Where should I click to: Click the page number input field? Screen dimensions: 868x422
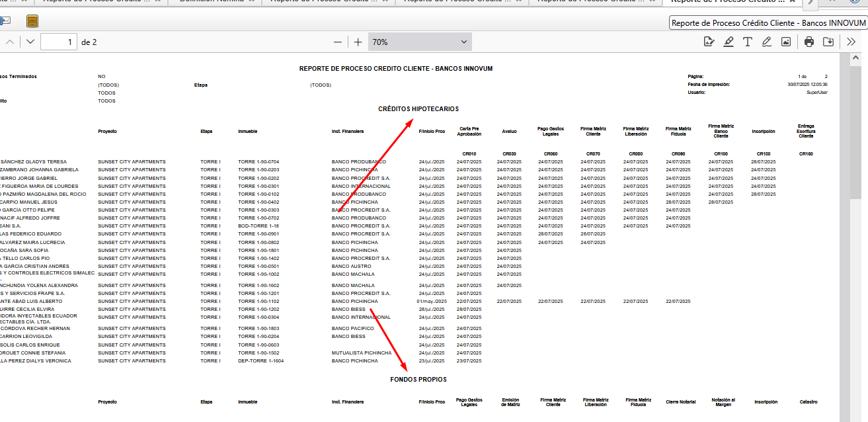[58, 42]
